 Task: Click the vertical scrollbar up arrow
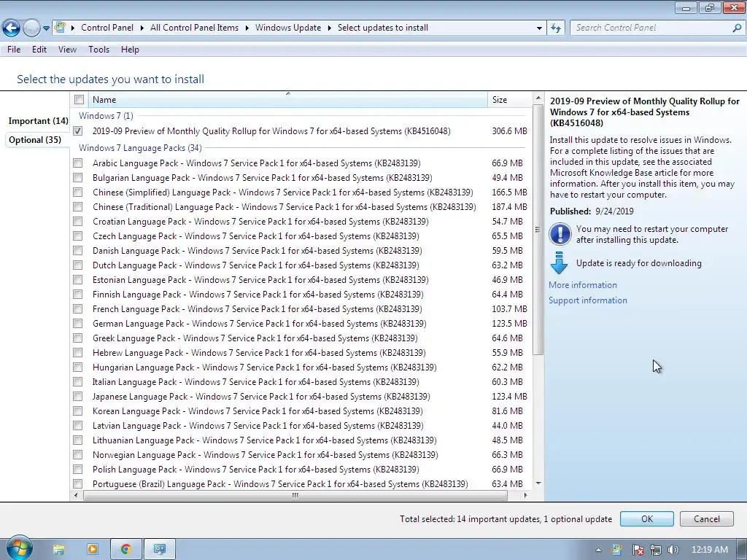(538, 98)
